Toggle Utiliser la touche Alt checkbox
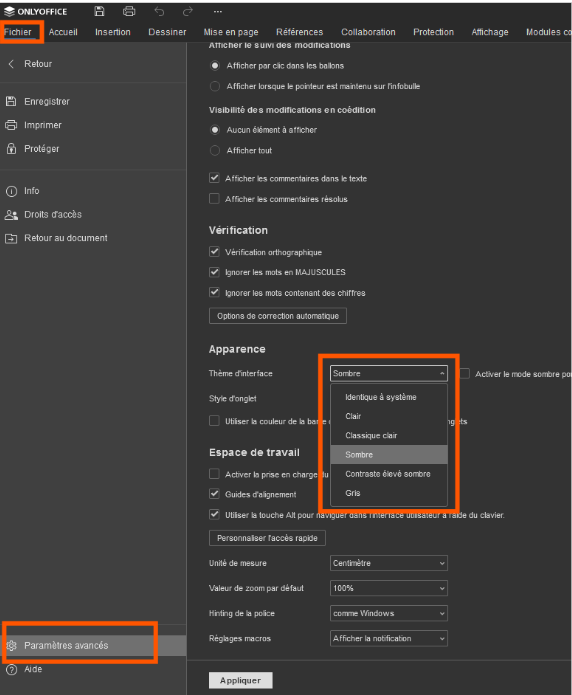The image size is (572, 695). pyautogui.click(x=214, y=515)
